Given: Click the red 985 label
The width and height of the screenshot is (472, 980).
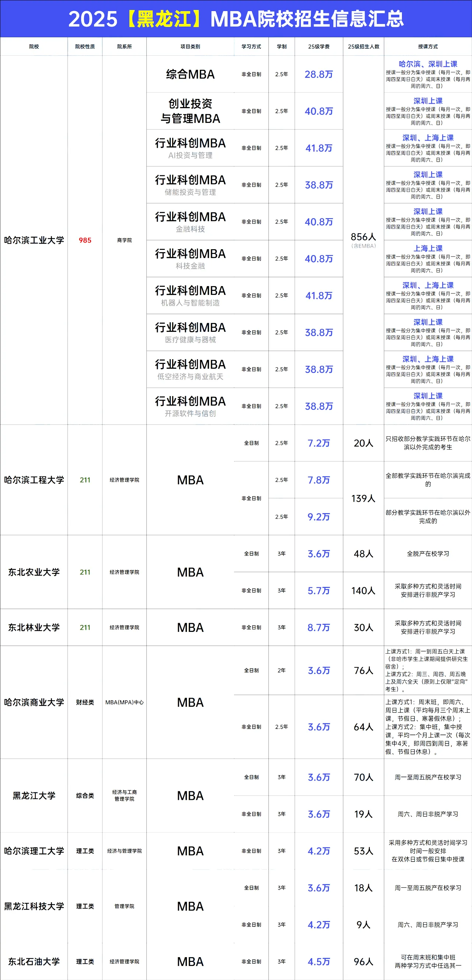Looking at the screenshot, I should (x=85, y=240).
